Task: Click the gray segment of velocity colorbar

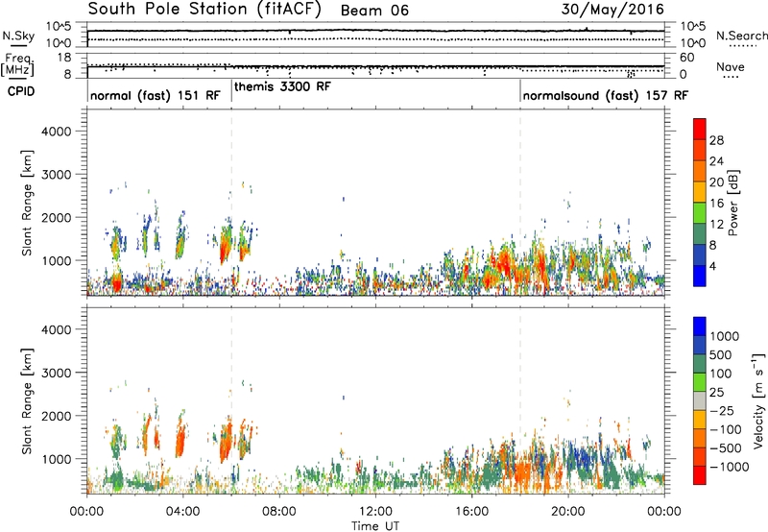Action: click(x=700, y=400)
